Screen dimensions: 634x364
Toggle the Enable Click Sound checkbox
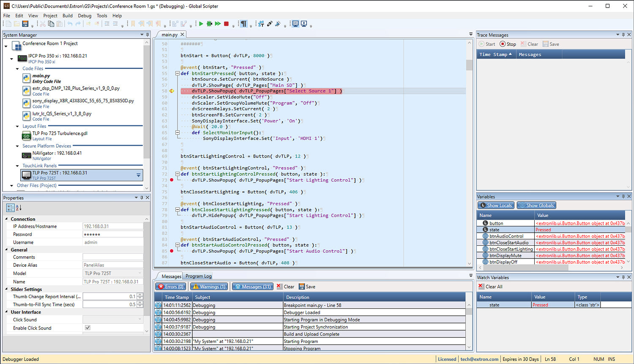87,328
